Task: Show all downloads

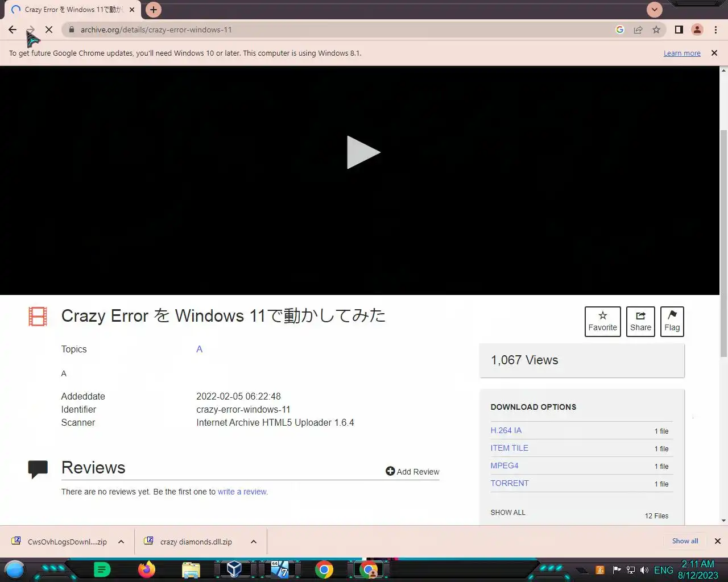Action: (x=685, y=541)
